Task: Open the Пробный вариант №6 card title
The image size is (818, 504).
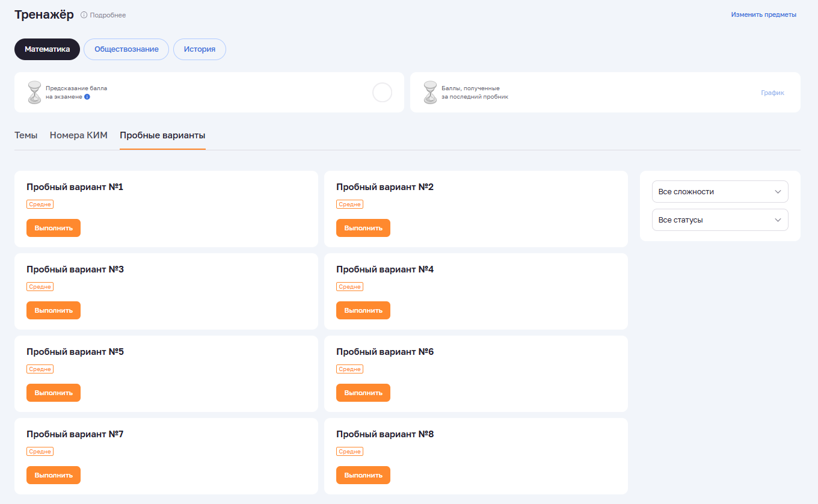Action: pyautogui.click(x=385, y=352)
